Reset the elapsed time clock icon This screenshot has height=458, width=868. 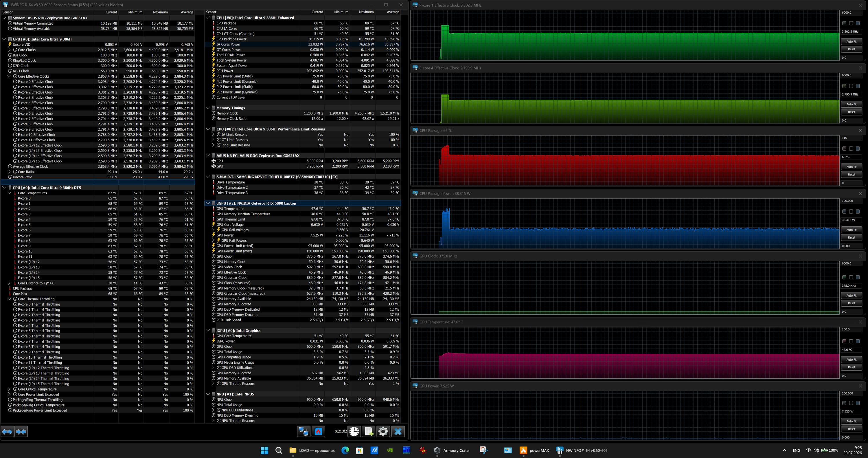354,431
